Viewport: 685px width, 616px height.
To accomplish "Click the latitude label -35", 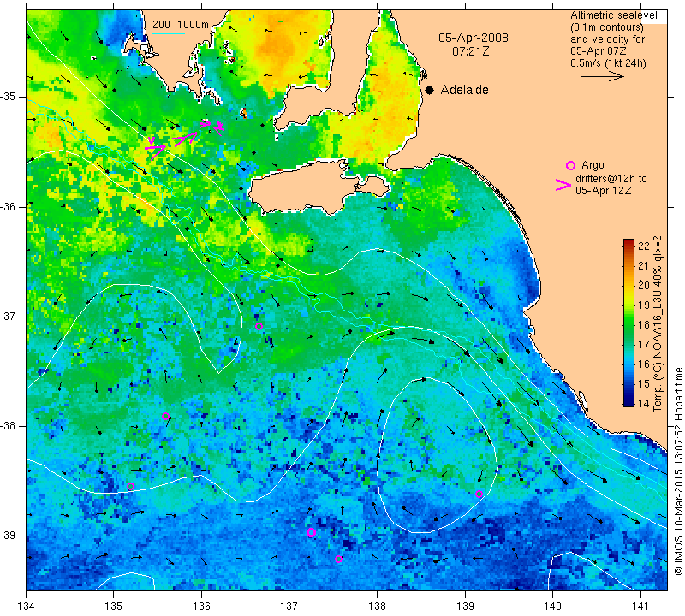I will click(x=9, y=97).
